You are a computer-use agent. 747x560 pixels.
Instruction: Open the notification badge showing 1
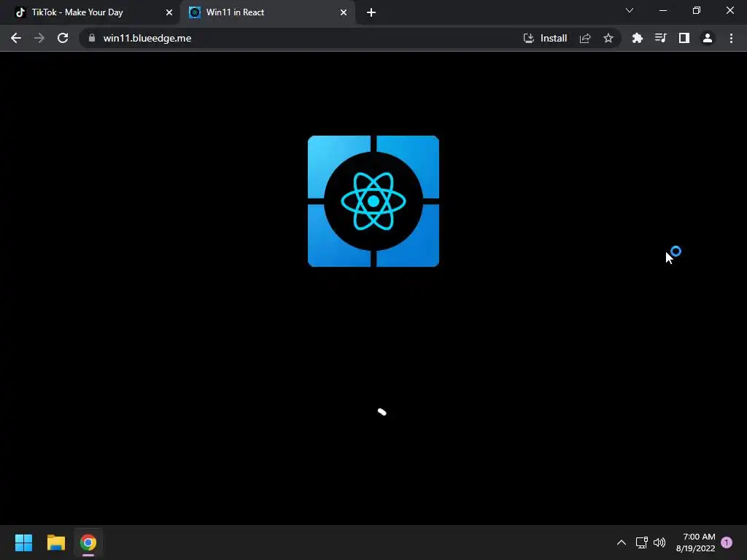click(727, 542)
